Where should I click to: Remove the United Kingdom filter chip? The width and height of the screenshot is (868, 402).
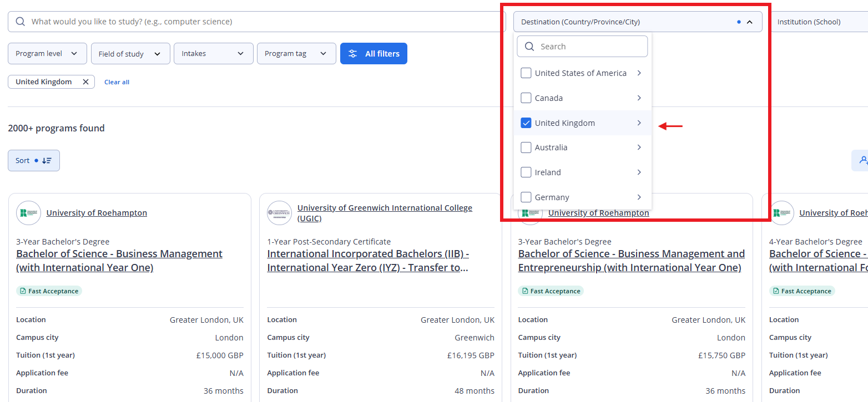click(x=85, y=82)
